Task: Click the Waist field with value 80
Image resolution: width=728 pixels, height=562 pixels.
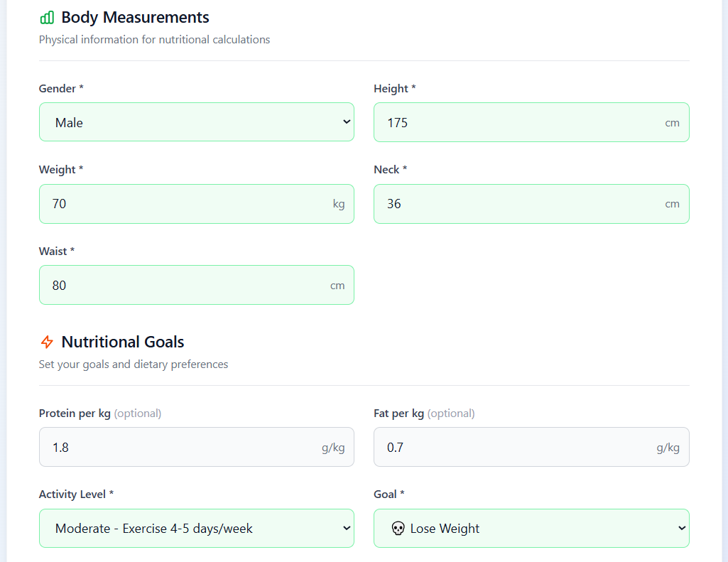Action: (185, 285)
